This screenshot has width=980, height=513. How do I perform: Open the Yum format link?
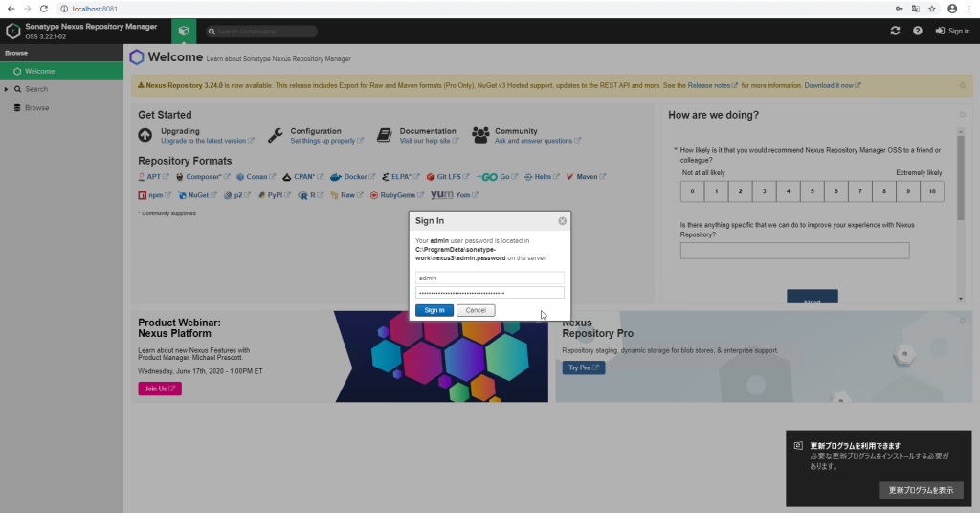(x=455, y=195)
